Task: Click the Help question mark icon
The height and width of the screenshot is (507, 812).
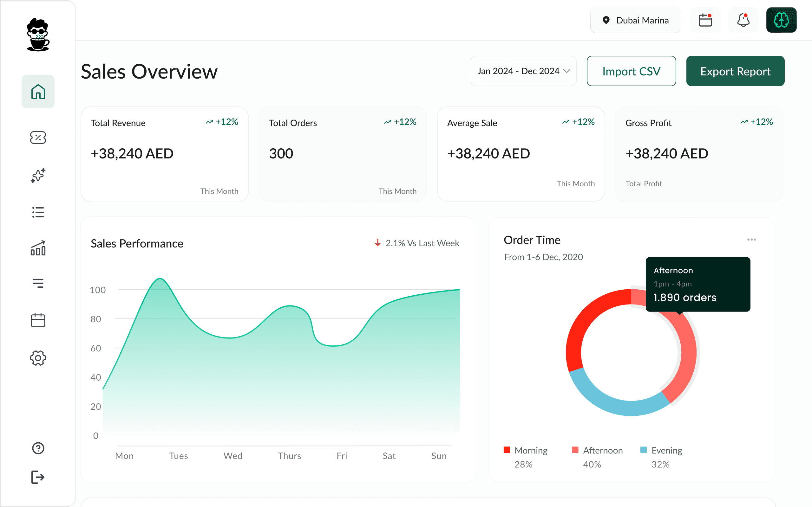Action: click(x=38, y=448)
